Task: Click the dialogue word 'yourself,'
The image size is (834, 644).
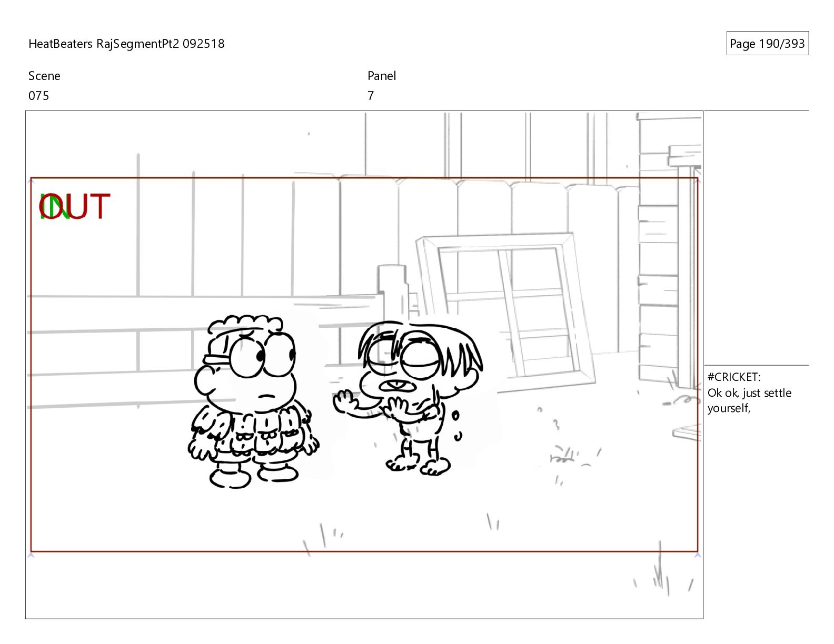Action: point(729,409)
